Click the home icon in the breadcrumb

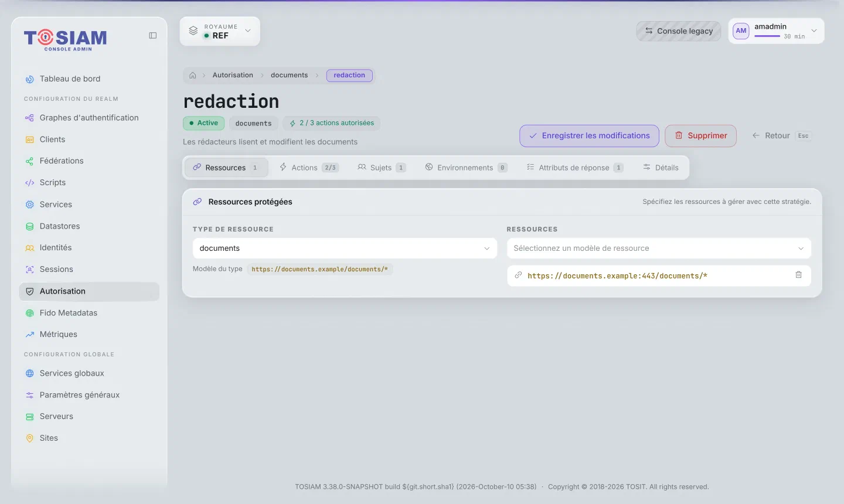193,76
